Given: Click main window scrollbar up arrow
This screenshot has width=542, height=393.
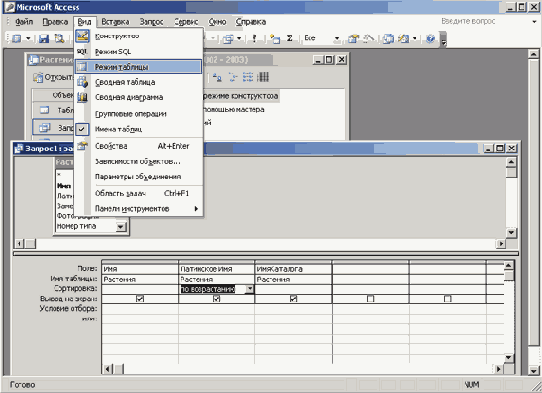Looking at the screenshot, I should point(534,54).
